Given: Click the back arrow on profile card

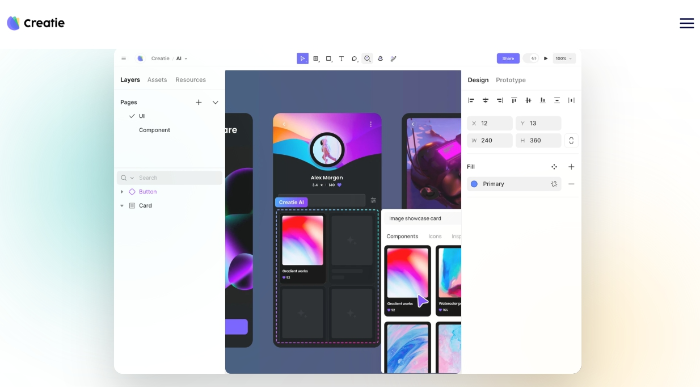Looking at the screenshot, I should (x=283, y=124).
